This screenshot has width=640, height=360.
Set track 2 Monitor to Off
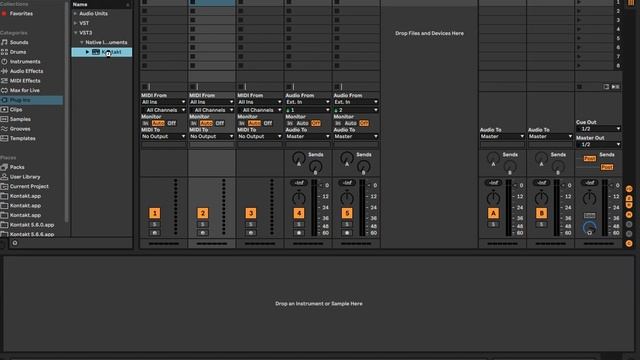(x=220, y=123)
